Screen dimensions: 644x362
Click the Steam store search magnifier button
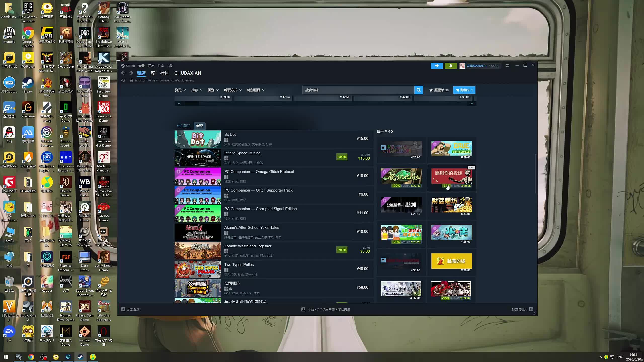[418, 90]
